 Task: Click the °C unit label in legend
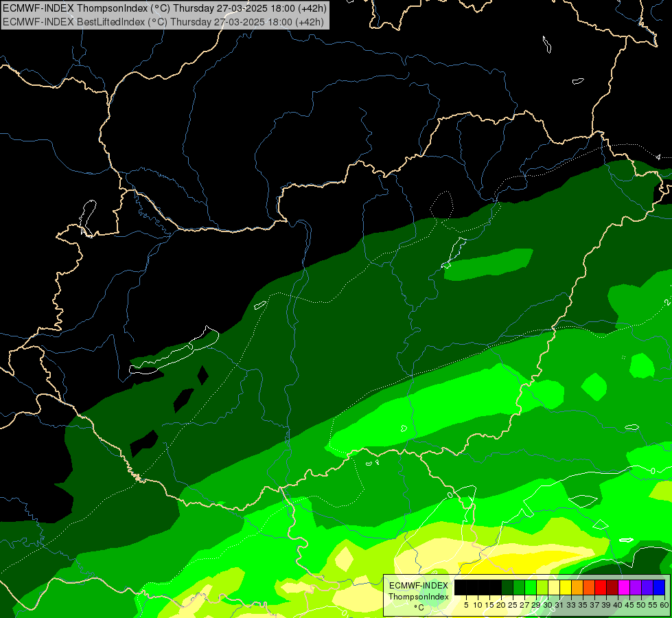tap(419, 608)
